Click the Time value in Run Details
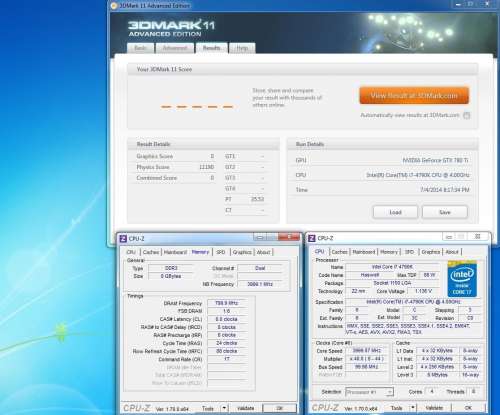The image size is (500, 415). coord(444,190)
